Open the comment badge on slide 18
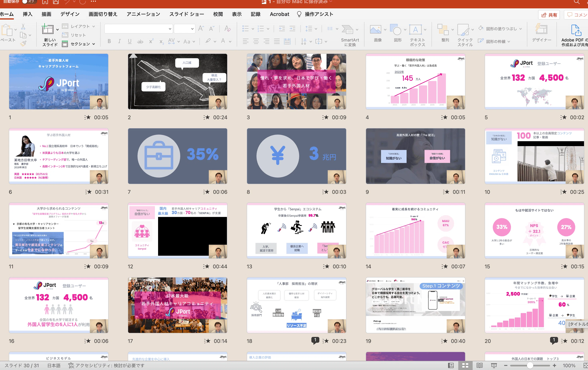This screenshot has width=588, height=370. pos(315,340)
